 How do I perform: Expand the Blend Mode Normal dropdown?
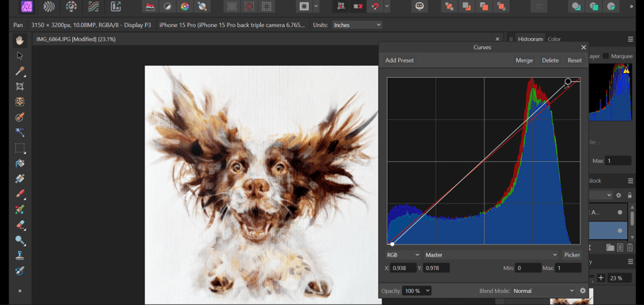(x=543, y=291)
